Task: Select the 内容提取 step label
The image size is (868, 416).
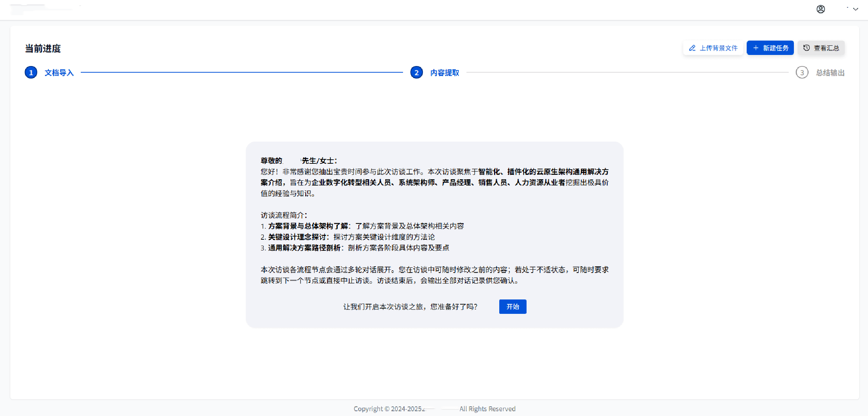Action: click(x=444, y=73)
